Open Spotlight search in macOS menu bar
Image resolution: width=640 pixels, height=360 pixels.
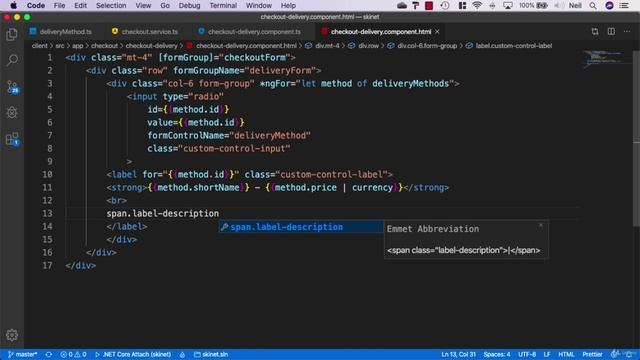pos(593,6)
